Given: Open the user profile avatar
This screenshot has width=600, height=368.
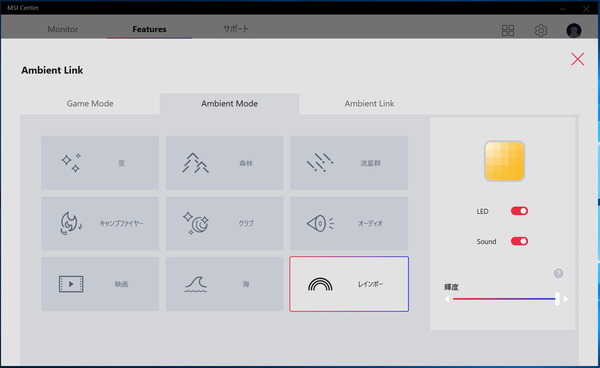Looking at the screenshot, I should (x=574, y=30).
